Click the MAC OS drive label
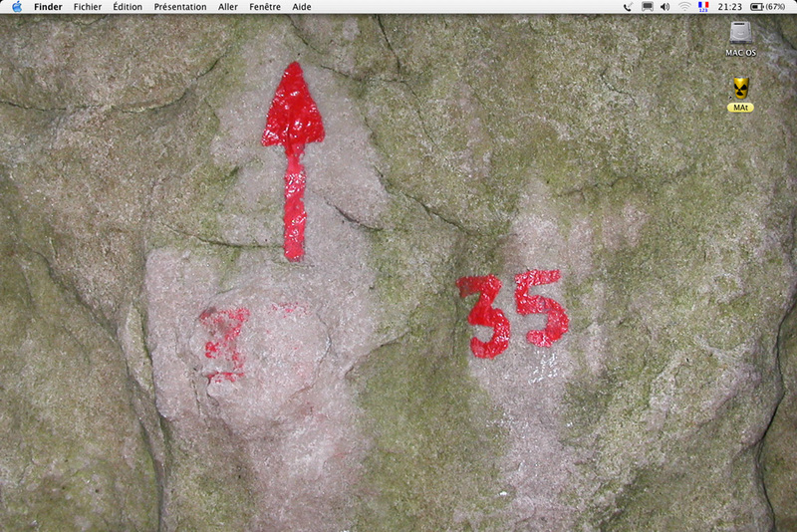Viewport: 797px width, 532px height. tap(740, 53)
